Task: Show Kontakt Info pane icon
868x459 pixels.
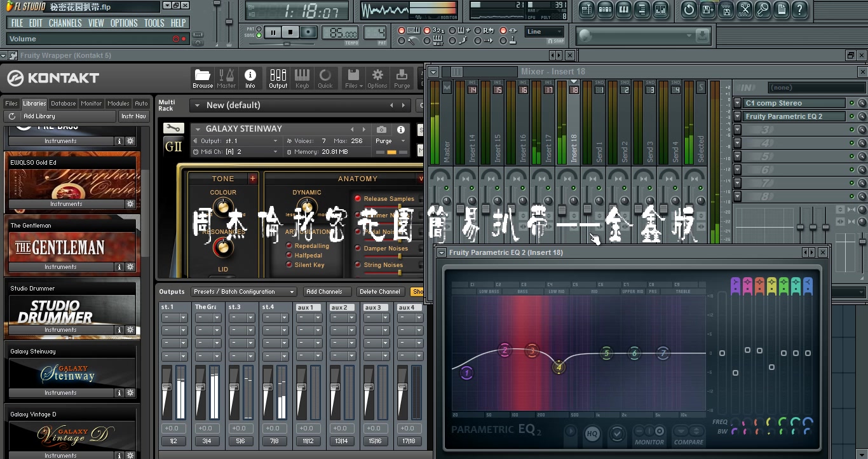Action: coord(250,79)
